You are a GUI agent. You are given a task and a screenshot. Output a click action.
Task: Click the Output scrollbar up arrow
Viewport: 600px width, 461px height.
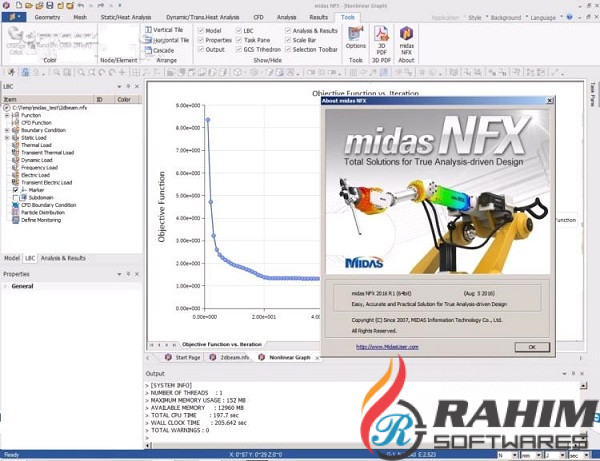coord(583,386)
